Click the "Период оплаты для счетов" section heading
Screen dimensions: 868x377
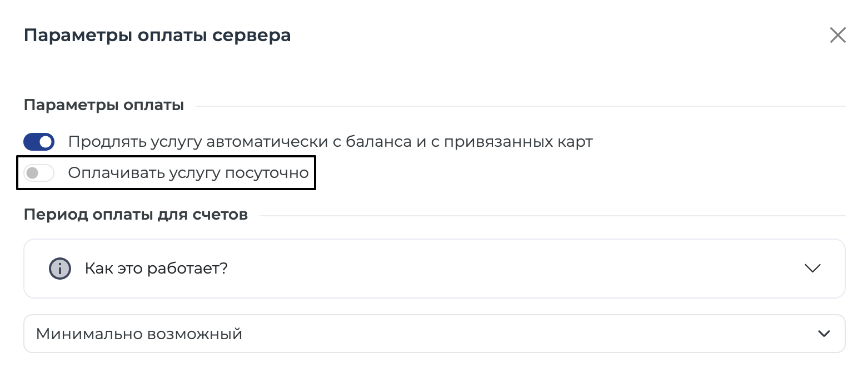136,215
